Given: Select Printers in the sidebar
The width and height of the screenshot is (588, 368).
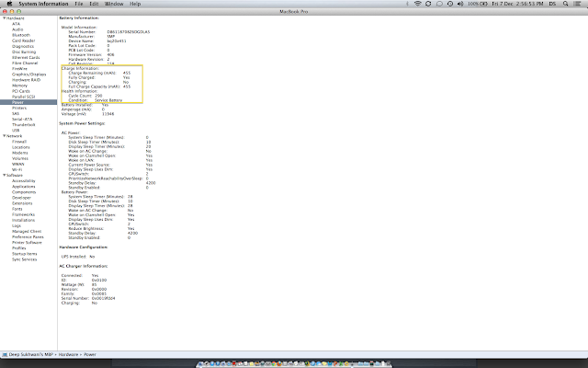Looking at the screenshot, I should click(19, 108).
